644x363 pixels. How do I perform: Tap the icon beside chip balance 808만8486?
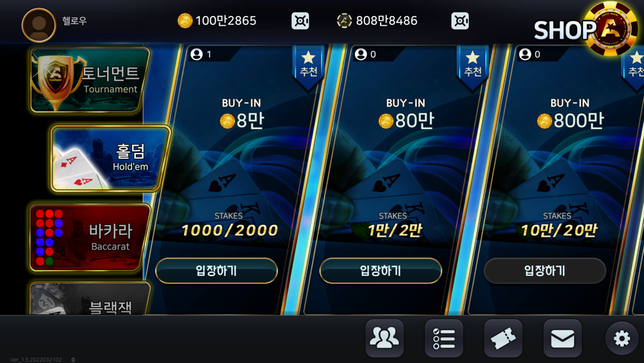tap(460, 21)
